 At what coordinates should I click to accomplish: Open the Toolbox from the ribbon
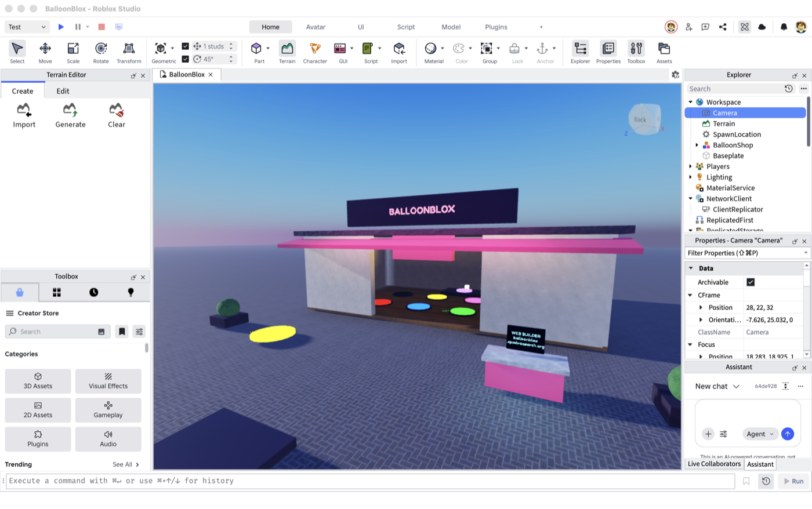click(x=636, y=52)
